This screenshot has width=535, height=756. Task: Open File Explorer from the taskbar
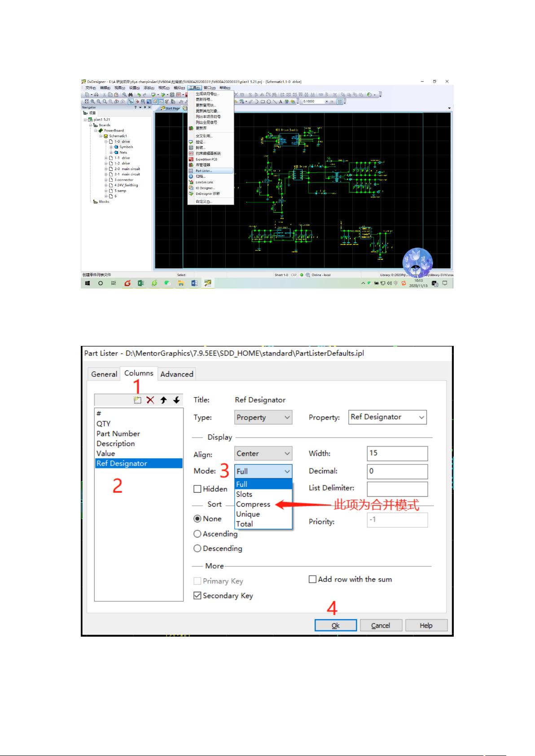tap(181, 283)
